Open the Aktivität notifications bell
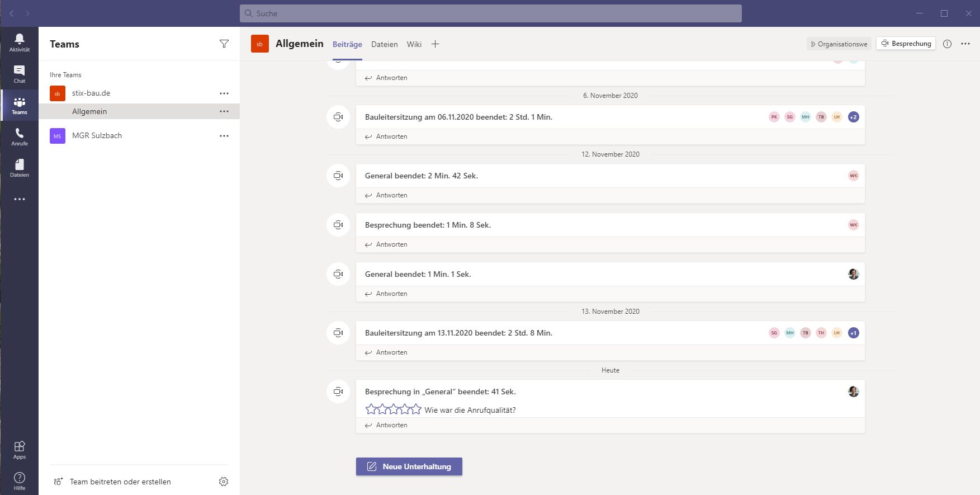 19,42
